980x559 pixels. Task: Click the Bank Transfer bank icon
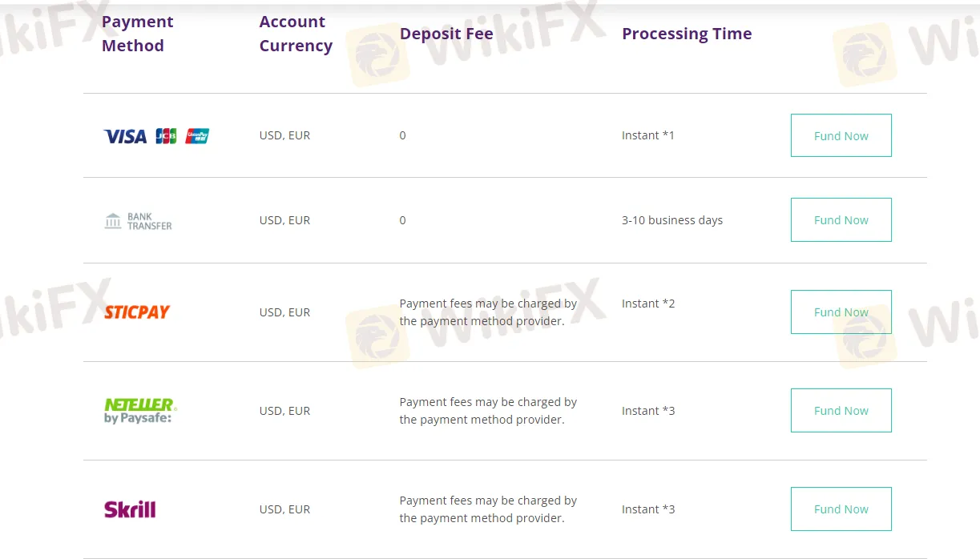tap(111, 219)
